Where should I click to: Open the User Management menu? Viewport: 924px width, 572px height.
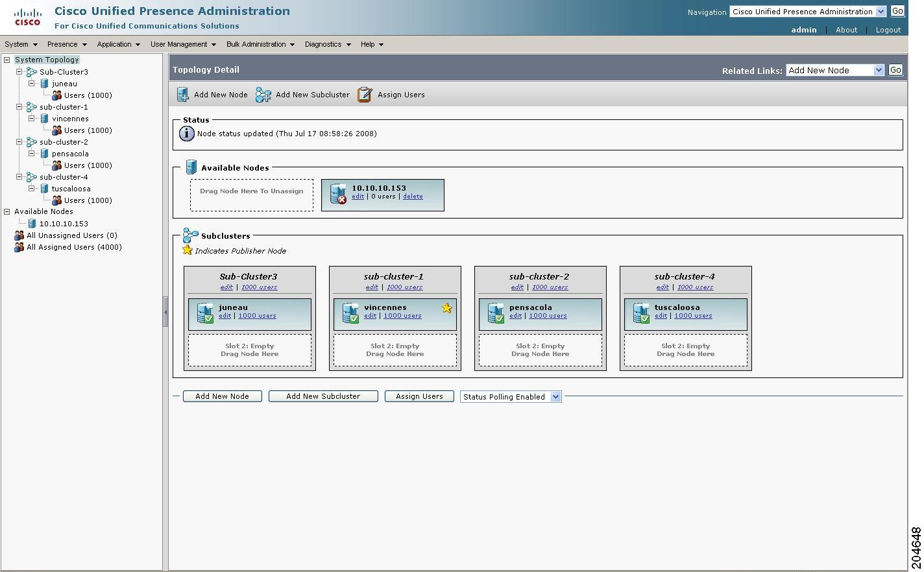click(183, 44)
